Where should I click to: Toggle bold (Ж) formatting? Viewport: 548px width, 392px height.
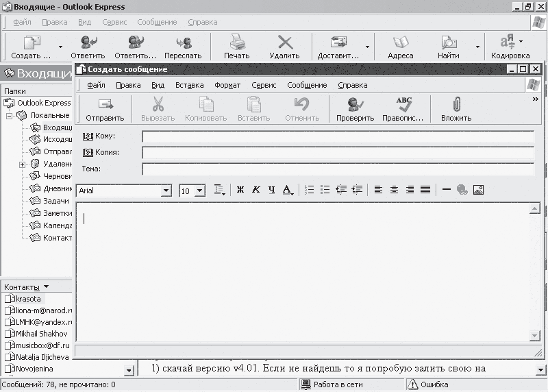240,190
